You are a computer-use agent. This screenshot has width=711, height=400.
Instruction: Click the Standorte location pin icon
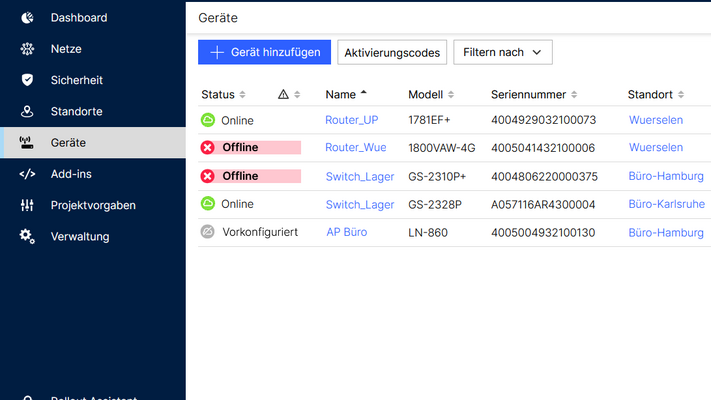[27, 112]
